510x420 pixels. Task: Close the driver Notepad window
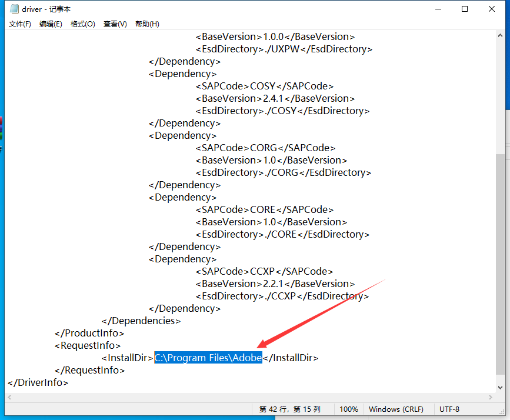pyautogui.click(x=492, y=9)
